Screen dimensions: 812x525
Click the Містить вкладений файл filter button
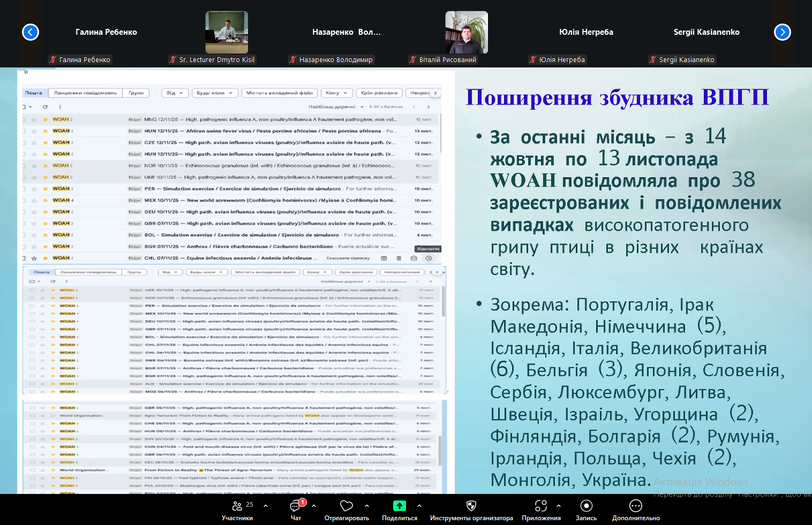pos(279,93)
